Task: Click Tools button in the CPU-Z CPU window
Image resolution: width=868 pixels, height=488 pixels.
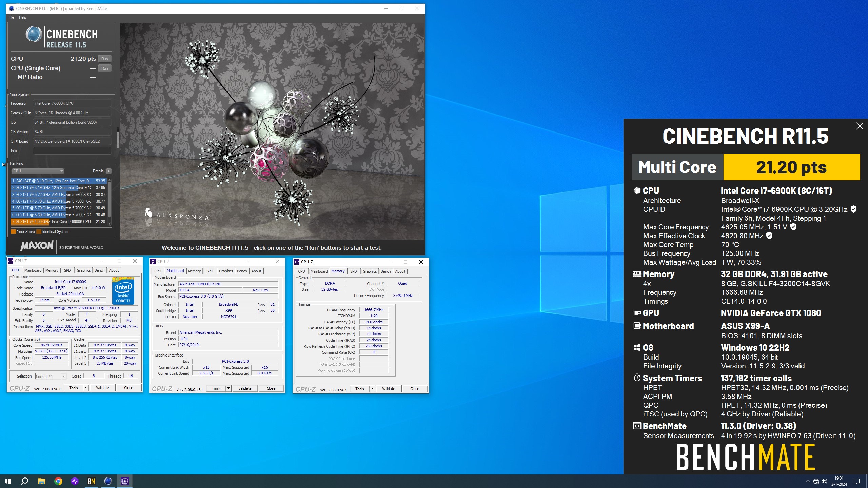Action: [74, 388]
